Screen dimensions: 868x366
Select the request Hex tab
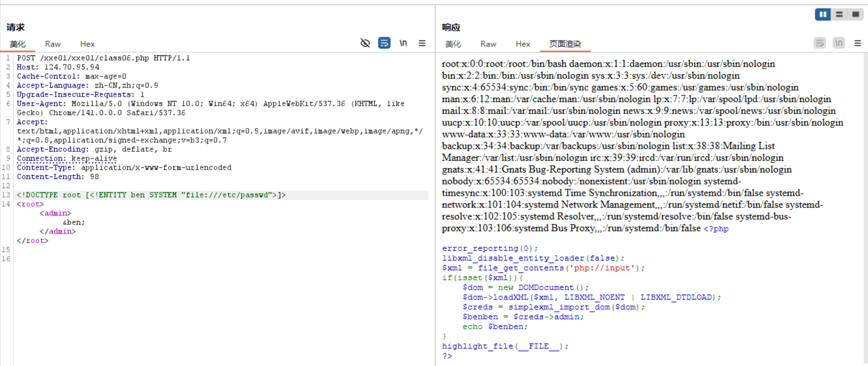(x=87, y=44)
